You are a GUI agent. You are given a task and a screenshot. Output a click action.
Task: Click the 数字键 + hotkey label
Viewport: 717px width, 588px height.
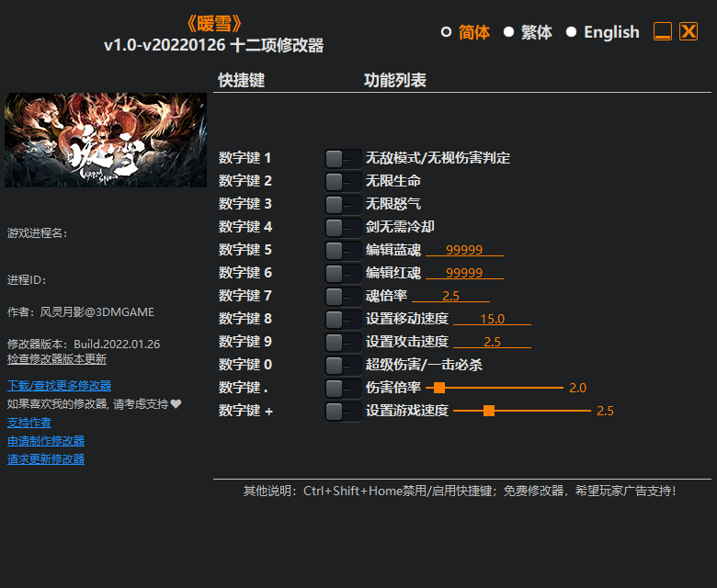click(x=245, y=411)
